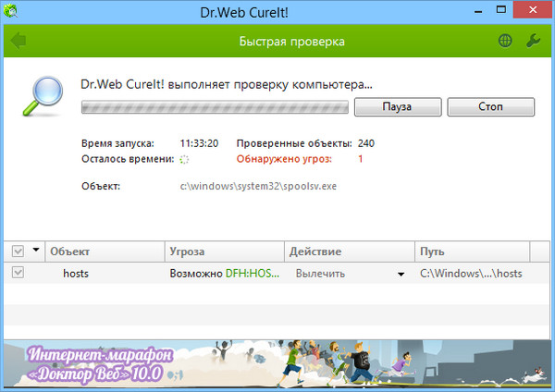Open the Интернет-марафон Доктор Веб banner
This screenshot has width=555, height=392.
(277, 363)
